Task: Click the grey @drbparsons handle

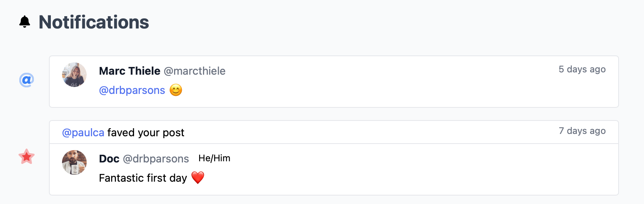Action: (156, 159)
